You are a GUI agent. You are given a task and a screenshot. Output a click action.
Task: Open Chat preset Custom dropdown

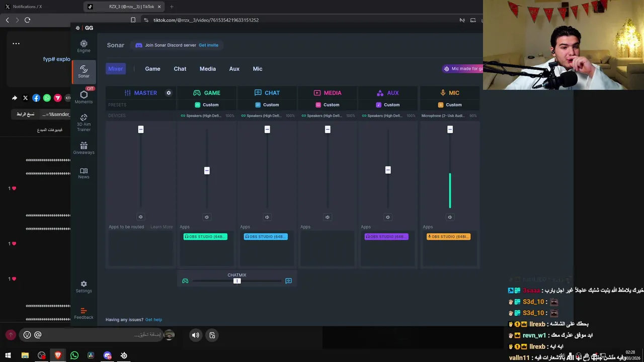pos(267,105)
